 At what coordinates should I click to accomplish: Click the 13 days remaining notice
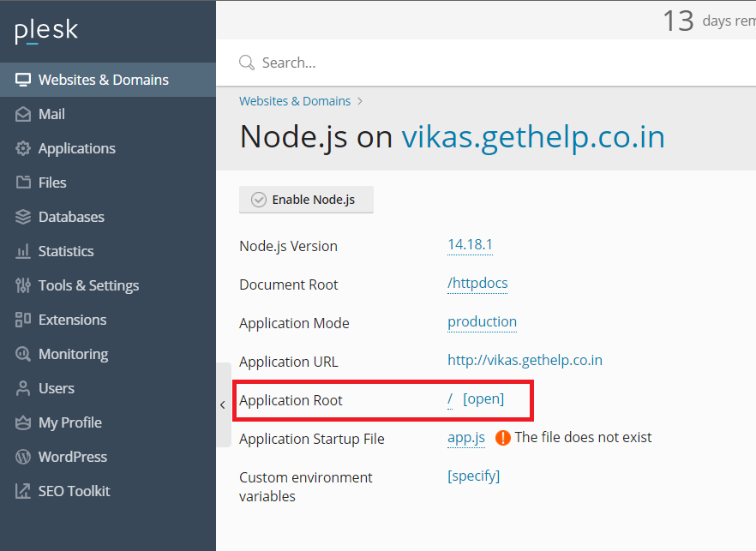tap(710, 21)
